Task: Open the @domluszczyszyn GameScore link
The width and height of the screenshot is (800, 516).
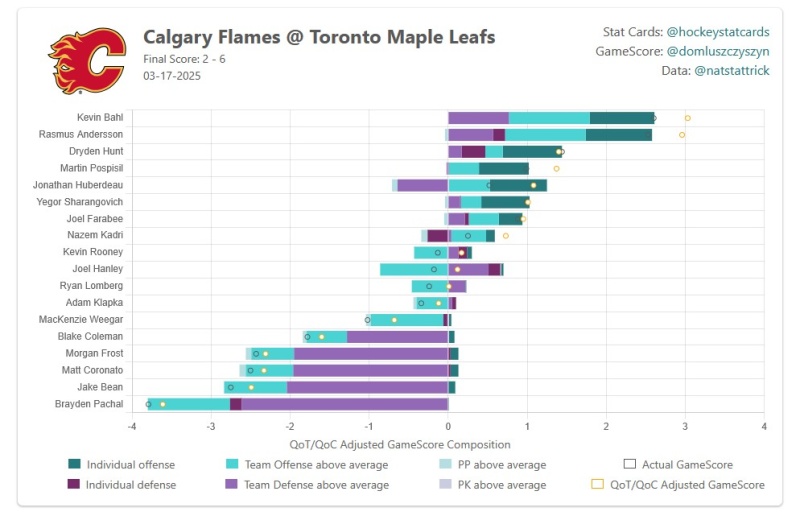Action: coord(717,50)
